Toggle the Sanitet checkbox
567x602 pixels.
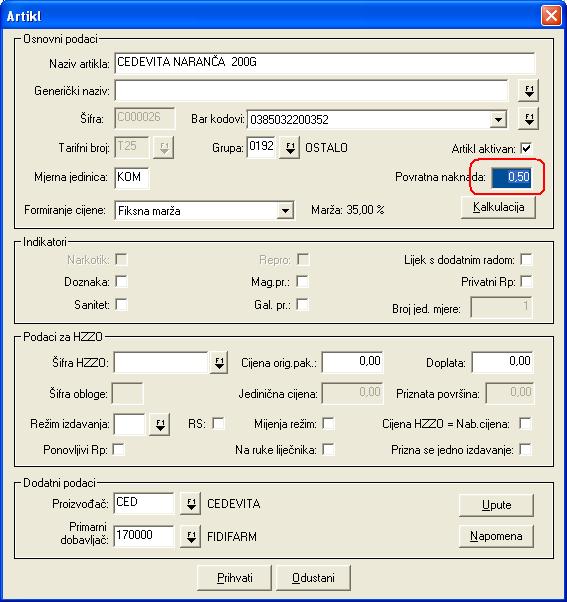pos(122,304)
